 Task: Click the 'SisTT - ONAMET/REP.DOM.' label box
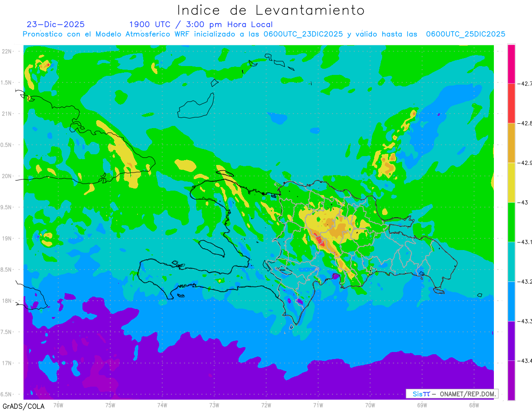pyautogui.click(x=453, y=394)
